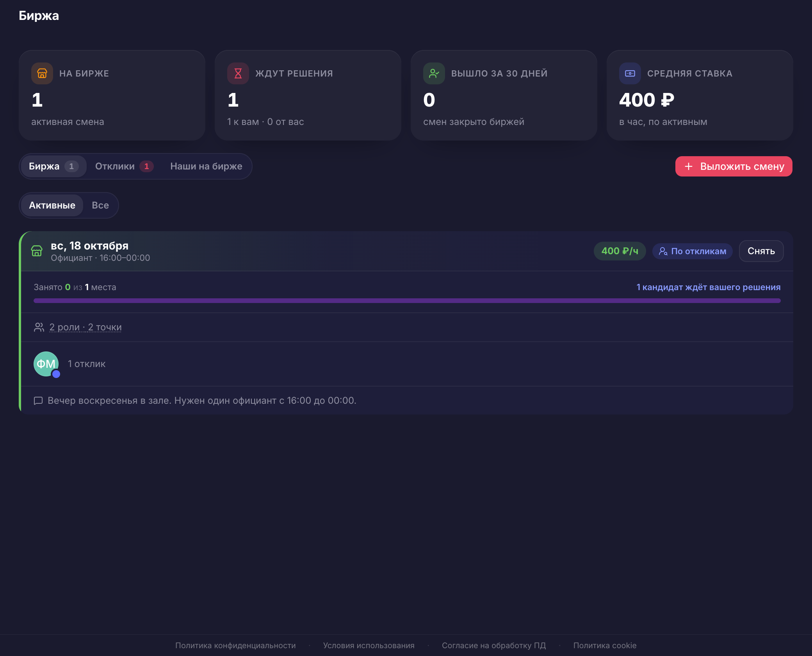
Task: Click the purple shift occupancy progress bar
Action: [x=407, y=301]
